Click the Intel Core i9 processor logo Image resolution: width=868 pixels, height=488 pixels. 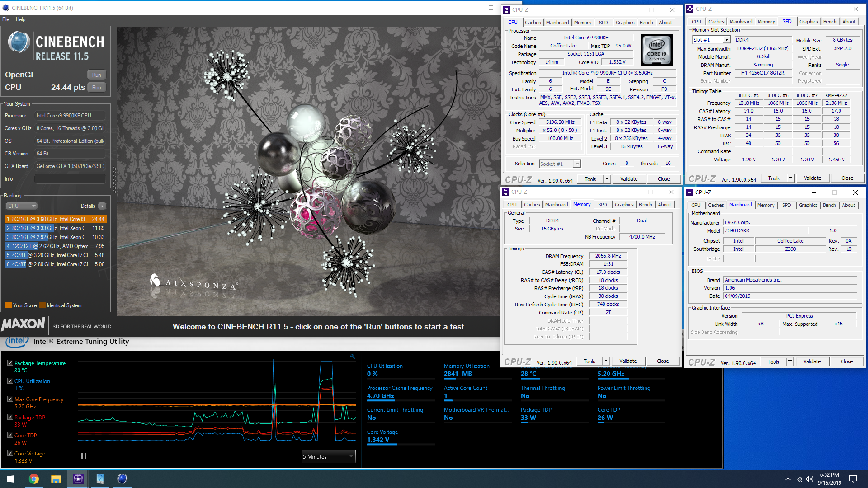click(x=656, y=50)
